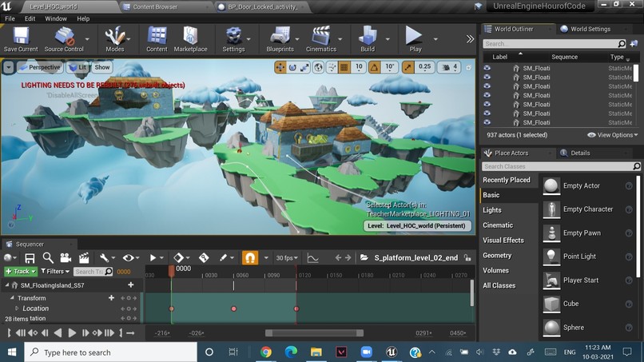
Task: Open the Sequencer Filters dropdown
Action: point(54,271)
